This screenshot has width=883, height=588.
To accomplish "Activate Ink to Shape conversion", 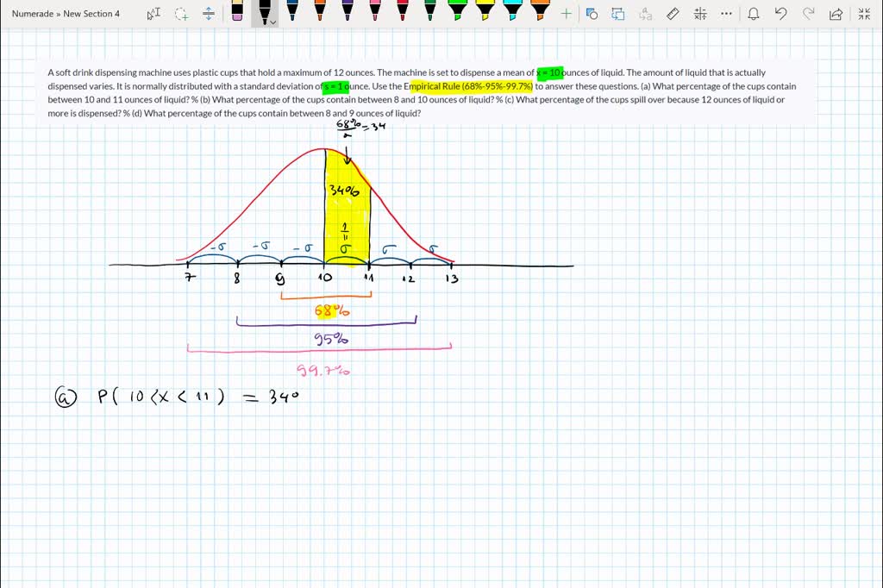I will pos(618,14).
